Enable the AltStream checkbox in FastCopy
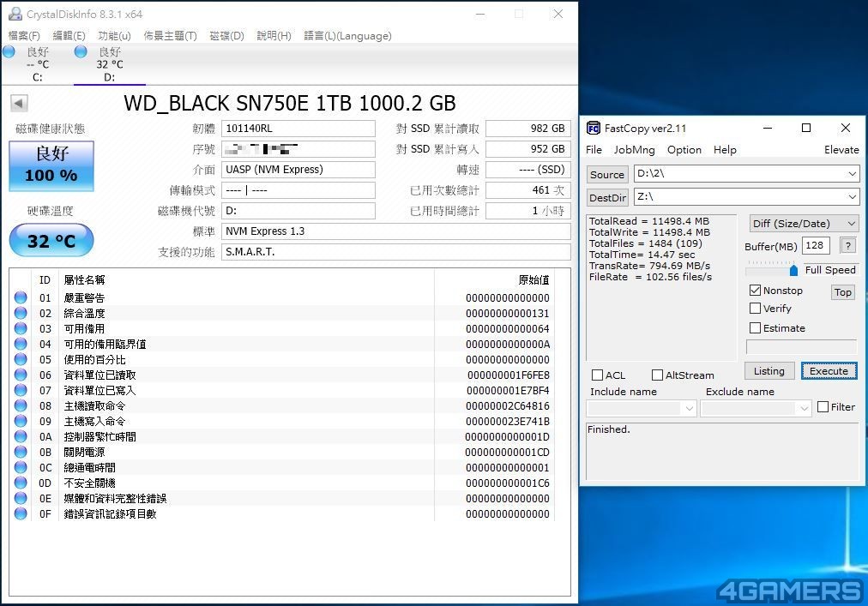The height and width of the screenshot is (606, 868). pos(657,375)
